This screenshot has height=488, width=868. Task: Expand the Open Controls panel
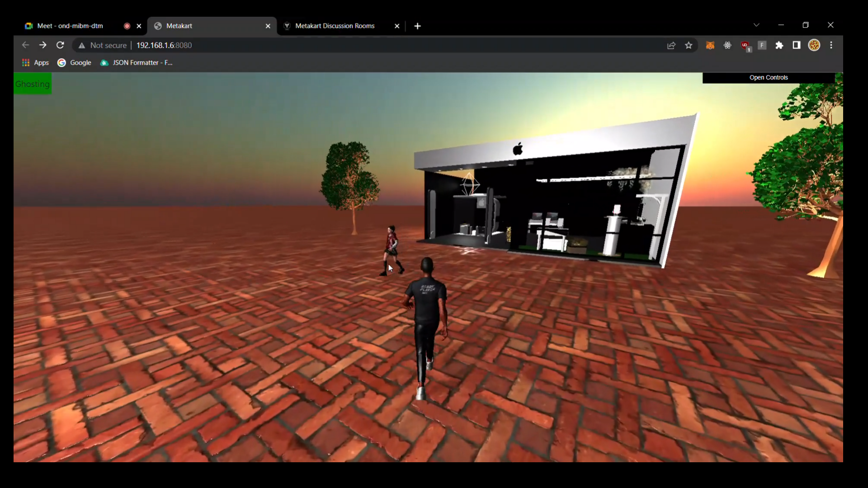click(x=769, y=78)
